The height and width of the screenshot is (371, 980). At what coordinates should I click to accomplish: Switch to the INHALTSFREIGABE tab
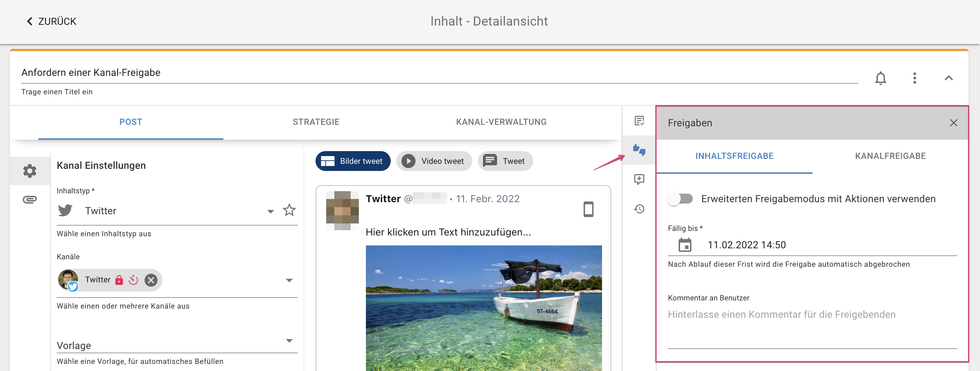[x=734, y=156]
